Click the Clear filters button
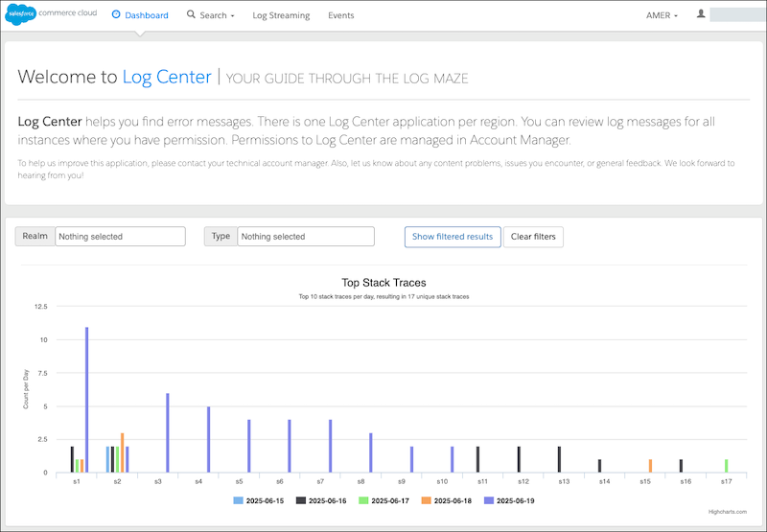 pos(533,237)
